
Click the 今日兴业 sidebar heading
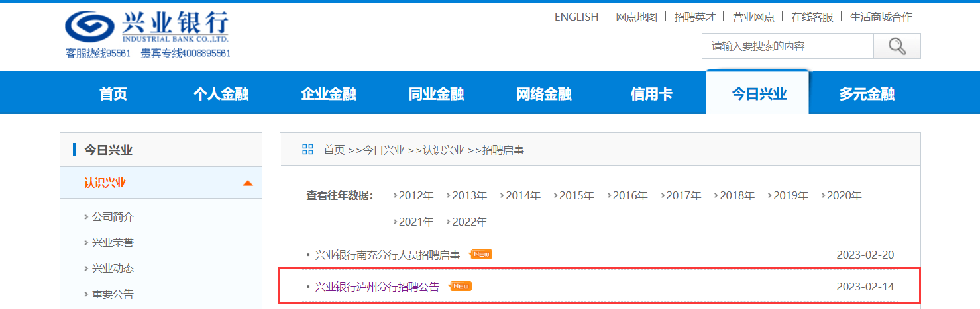108,150
